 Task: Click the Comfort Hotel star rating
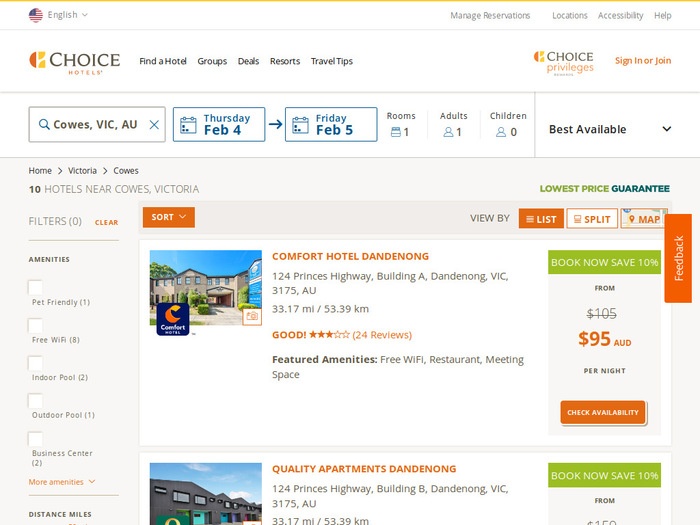coord(329,334)
